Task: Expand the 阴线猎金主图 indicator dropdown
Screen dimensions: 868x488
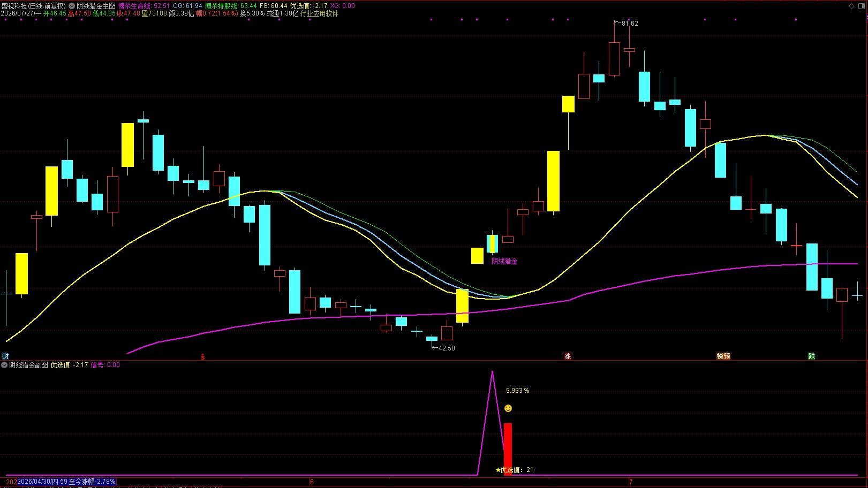Action: coord(72,6)
